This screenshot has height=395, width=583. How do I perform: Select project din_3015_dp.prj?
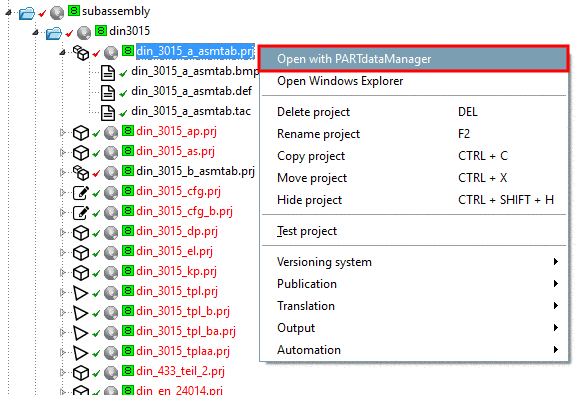point(177,232)
